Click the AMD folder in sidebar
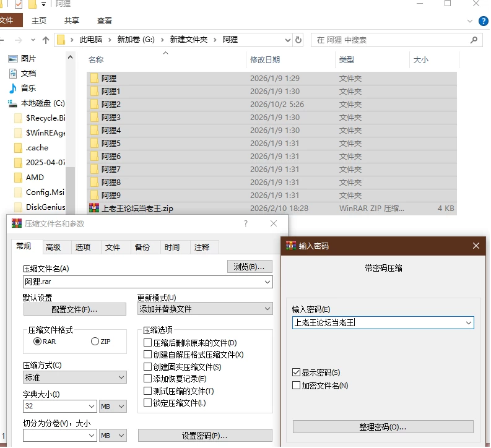Image resolution: width=491 pixels, height=448 pixels. 35,178
